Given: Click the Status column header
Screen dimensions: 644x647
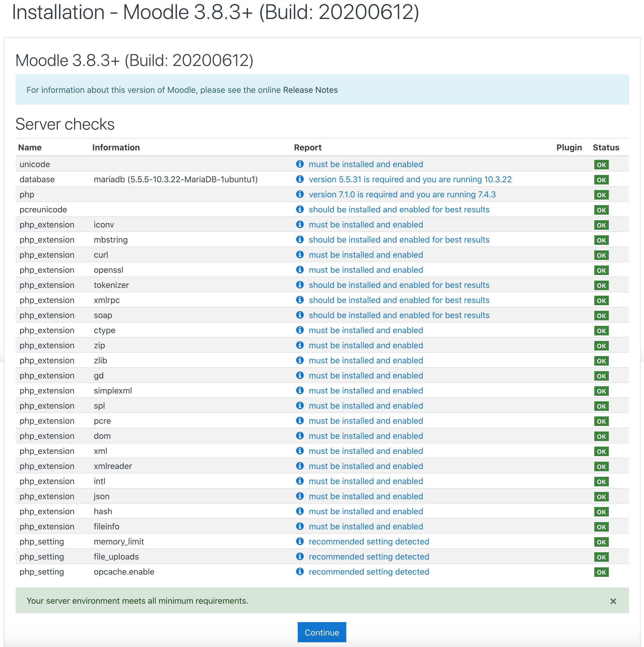Looking at the screenshot, I should [605, 148].
